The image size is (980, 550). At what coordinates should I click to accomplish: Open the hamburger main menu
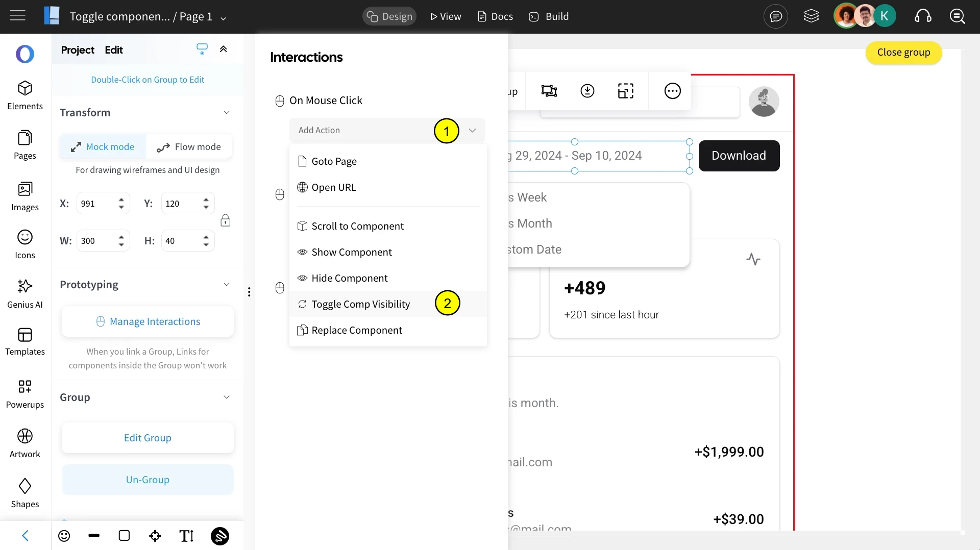pyautogui.click(x=17, y=16)
